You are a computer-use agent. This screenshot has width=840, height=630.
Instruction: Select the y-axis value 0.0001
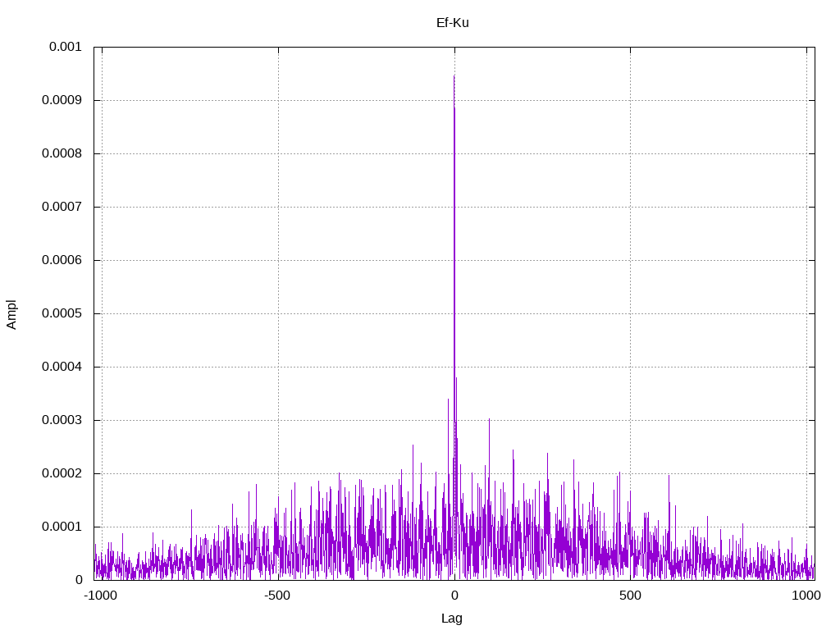(62, 527)
